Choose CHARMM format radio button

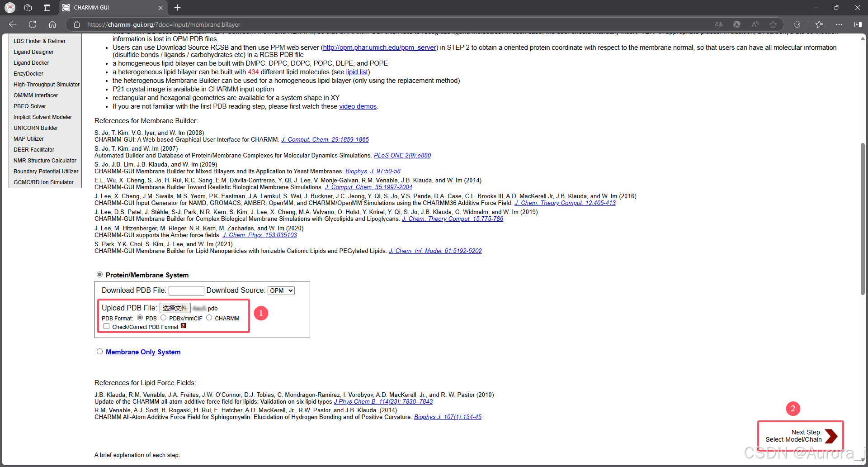tap(209, 318)
